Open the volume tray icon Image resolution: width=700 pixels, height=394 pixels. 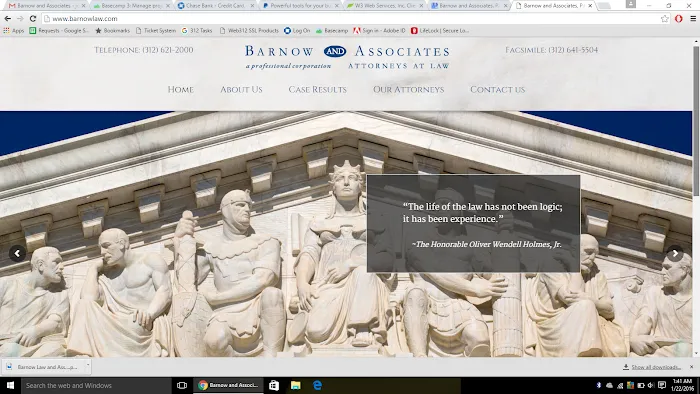coord(650,386)
